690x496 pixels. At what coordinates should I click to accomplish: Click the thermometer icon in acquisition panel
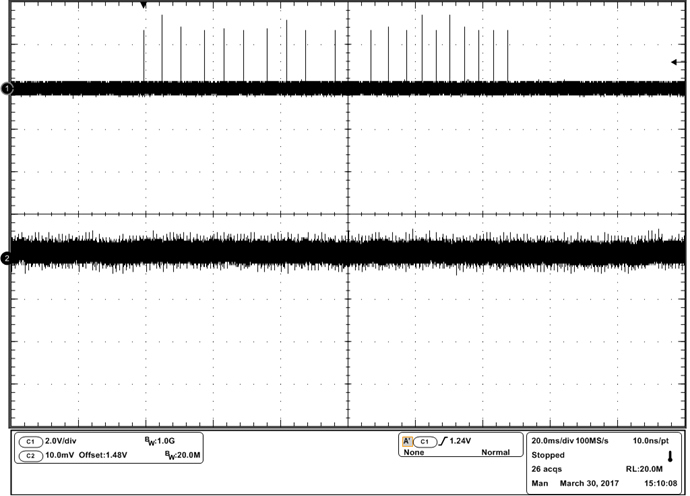click(x=670, y=456)
